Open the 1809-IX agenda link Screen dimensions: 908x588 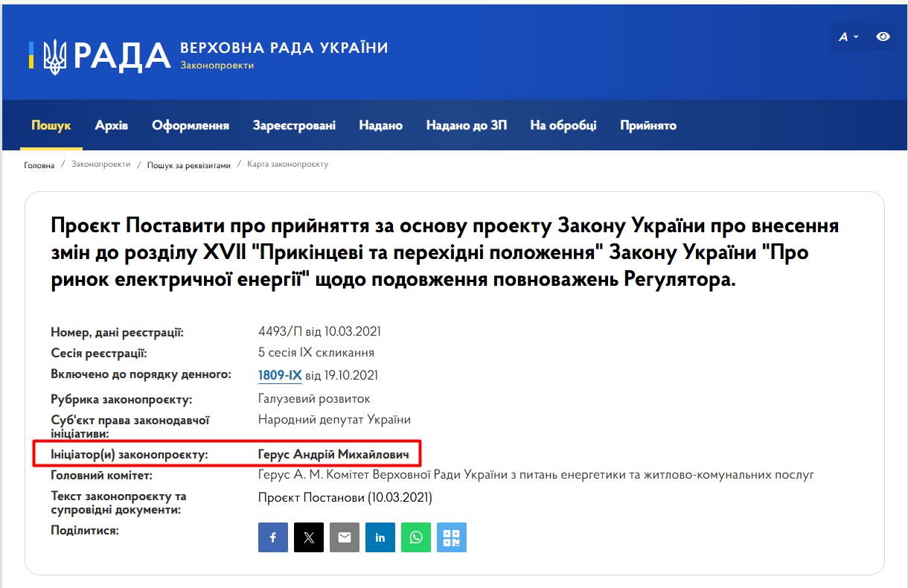(x=280, y=375)
